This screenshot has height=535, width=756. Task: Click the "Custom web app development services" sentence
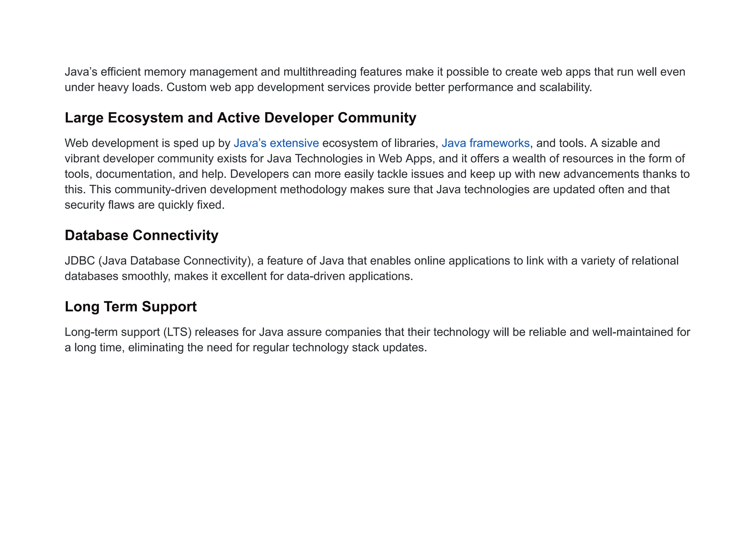268,87
